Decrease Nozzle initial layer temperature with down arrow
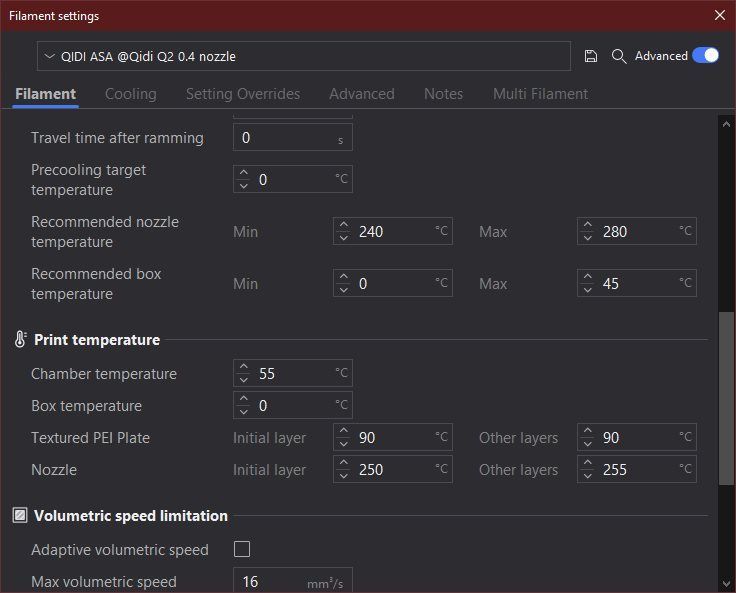 [344, 476]
